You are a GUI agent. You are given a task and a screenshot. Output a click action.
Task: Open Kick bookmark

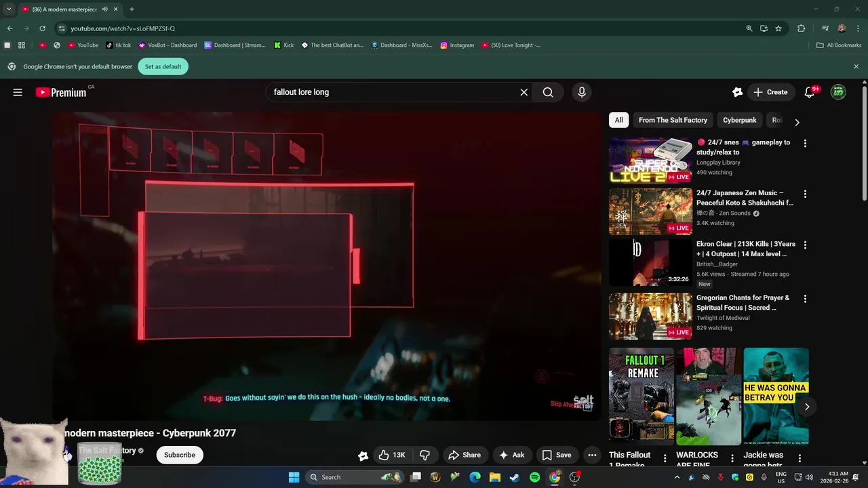pos(284,45)
